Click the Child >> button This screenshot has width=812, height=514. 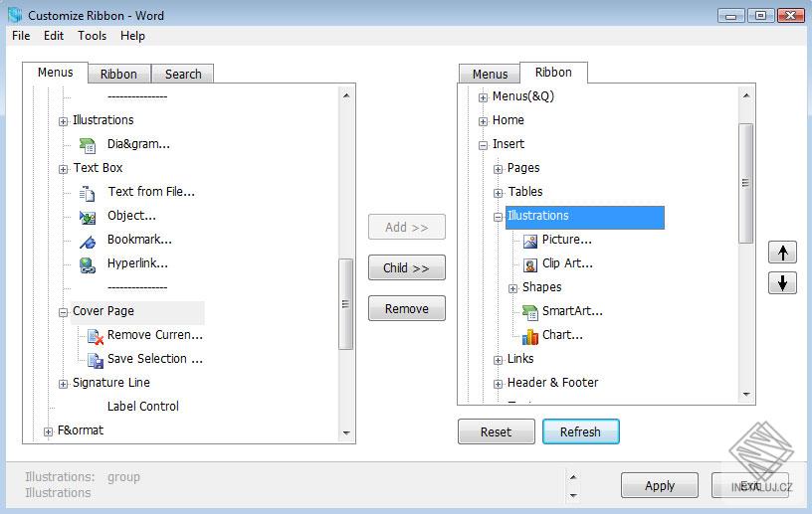(407, 267)
